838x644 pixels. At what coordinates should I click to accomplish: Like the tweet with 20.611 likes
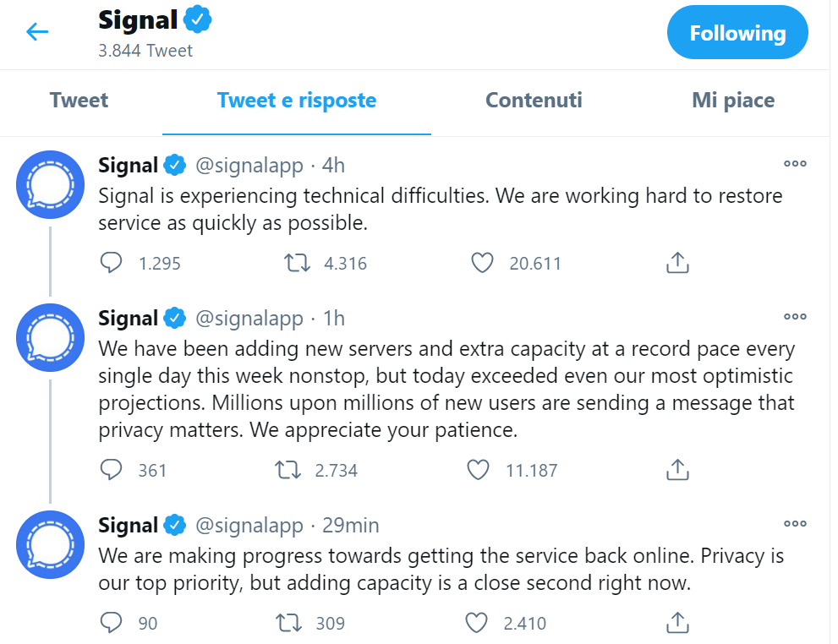(481, 263)
